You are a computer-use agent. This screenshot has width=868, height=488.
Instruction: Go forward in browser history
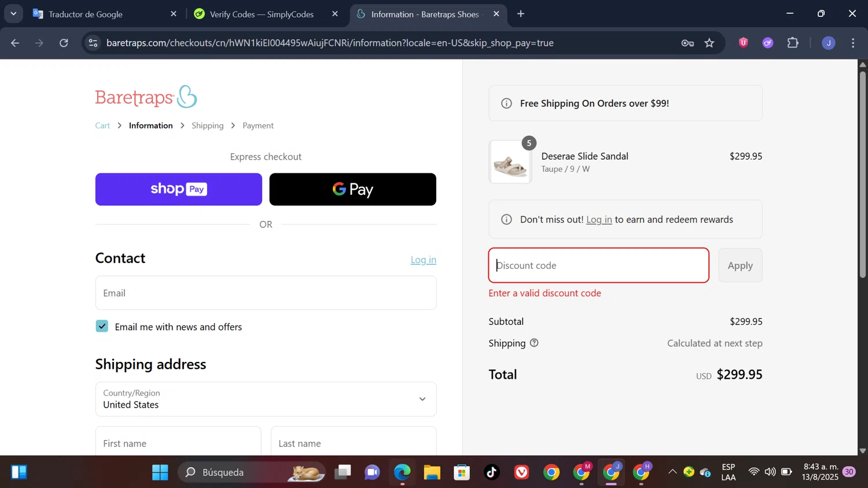coord(39,43)
